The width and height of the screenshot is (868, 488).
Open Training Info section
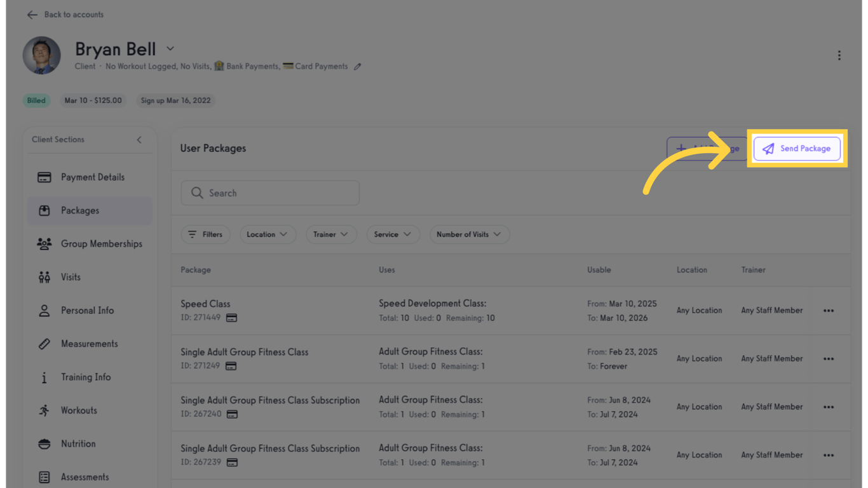point(90,377)
